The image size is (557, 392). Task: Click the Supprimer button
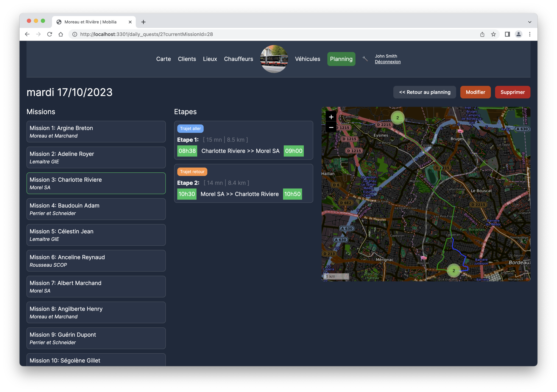(512, 92)
